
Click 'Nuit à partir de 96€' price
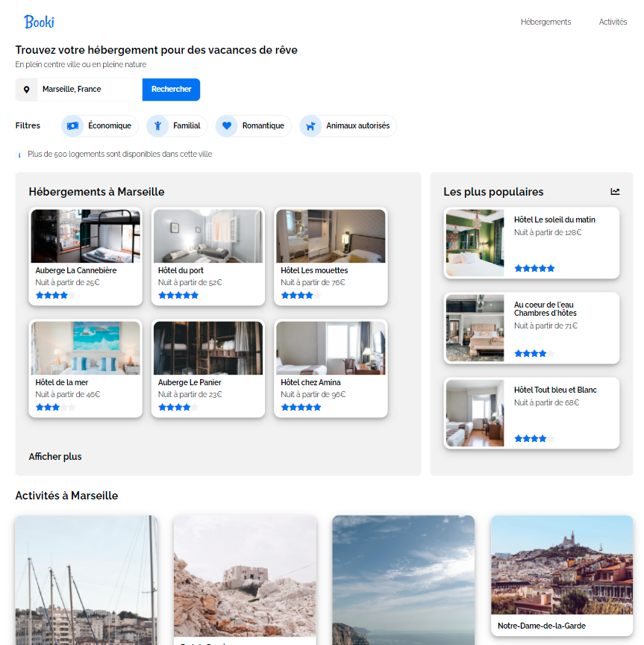pos(313,394)
